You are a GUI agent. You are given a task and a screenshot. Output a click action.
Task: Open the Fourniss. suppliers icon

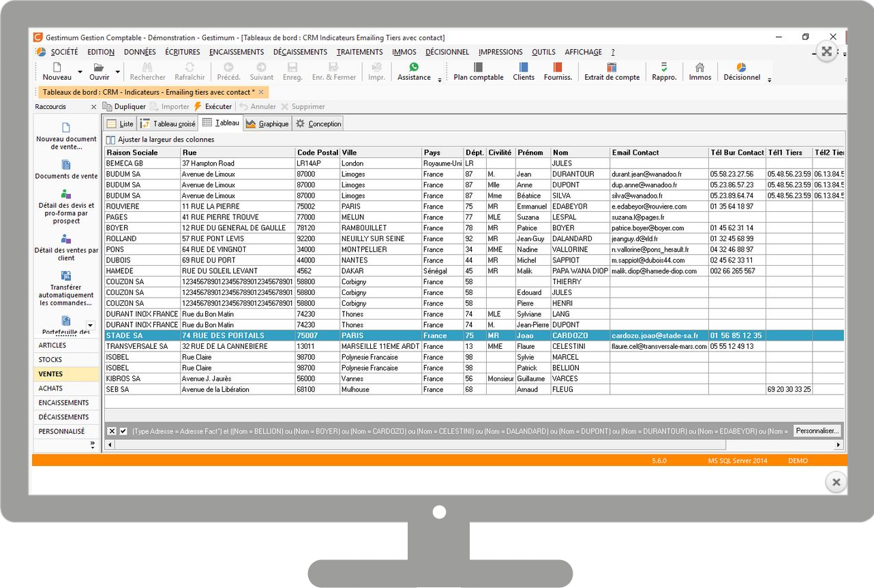point(558,67)
